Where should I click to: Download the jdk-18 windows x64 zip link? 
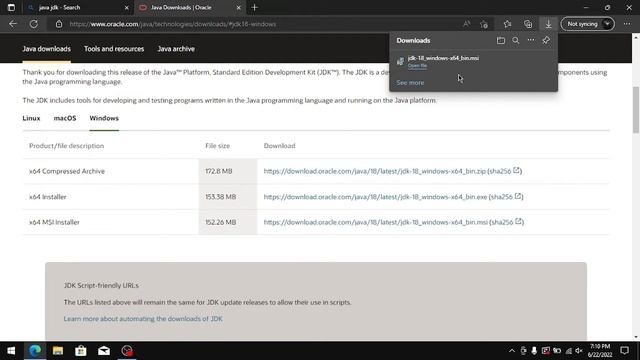pos(375,171)
